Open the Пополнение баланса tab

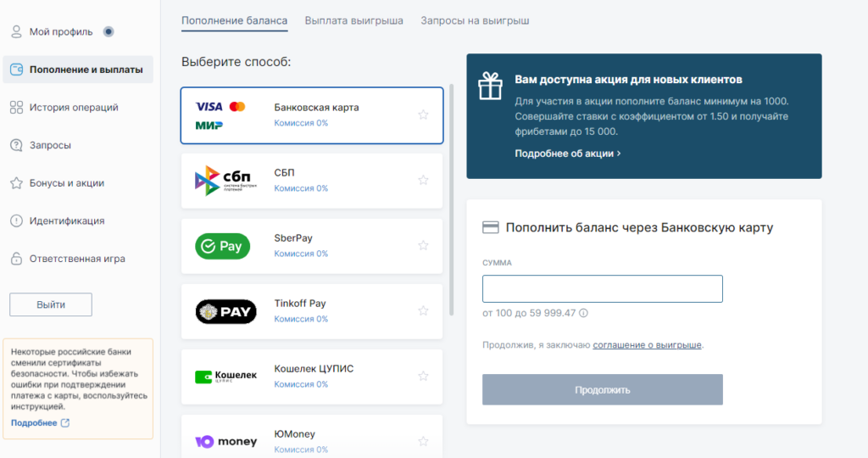pos(234,20)
